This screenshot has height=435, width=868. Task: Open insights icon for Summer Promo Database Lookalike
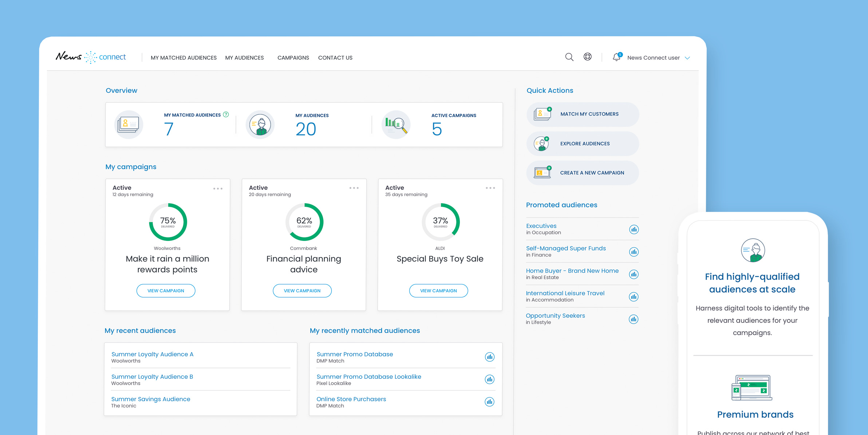click(x=489, y=379)
